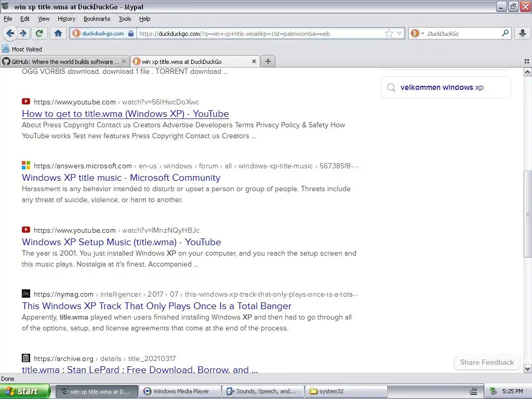Open the Bookmarks menu
The height and width of the screenshot is (399, 532).
click(97, 19)
